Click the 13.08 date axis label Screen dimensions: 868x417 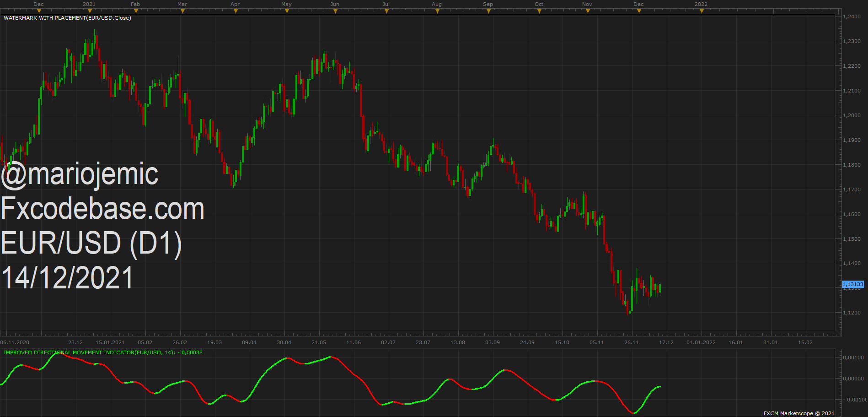[x=458, y=342]
